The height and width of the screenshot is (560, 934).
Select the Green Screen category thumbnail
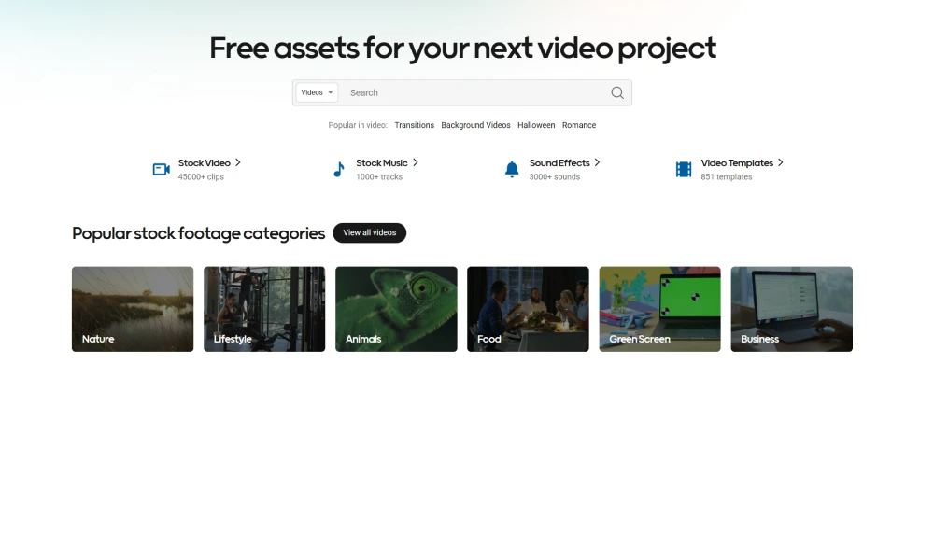pos(660,309)
